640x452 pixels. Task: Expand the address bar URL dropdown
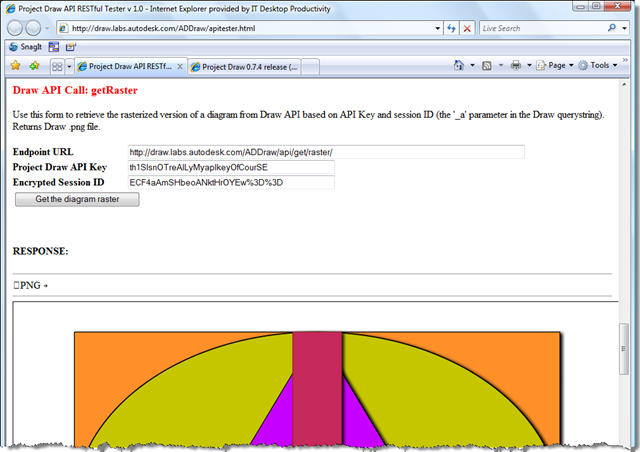pyautogui.click(x=433, y=29)
